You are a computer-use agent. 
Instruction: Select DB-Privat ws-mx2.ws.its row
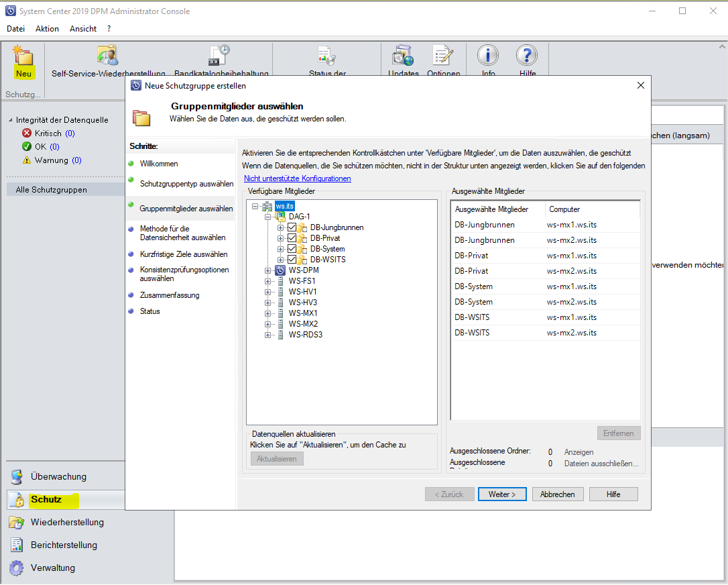pos(546,271)
